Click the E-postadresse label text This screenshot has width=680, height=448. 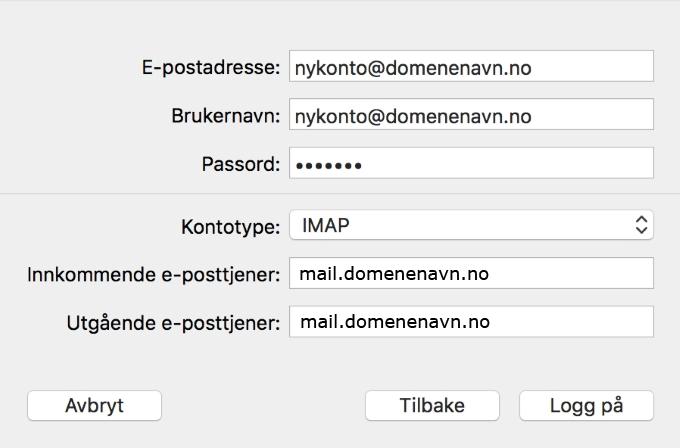click(x=210, y=68)
